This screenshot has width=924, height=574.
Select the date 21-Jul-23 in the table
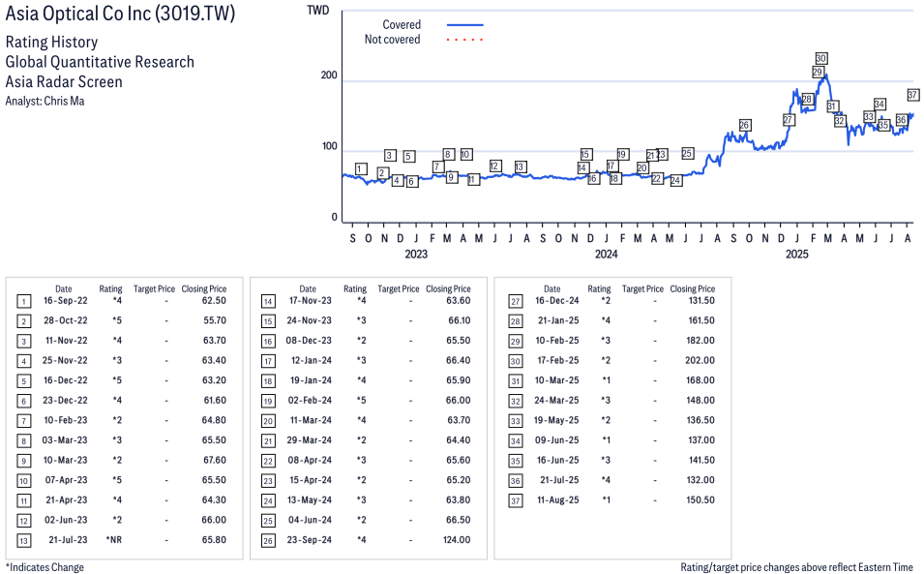click(x=68, y=540)
